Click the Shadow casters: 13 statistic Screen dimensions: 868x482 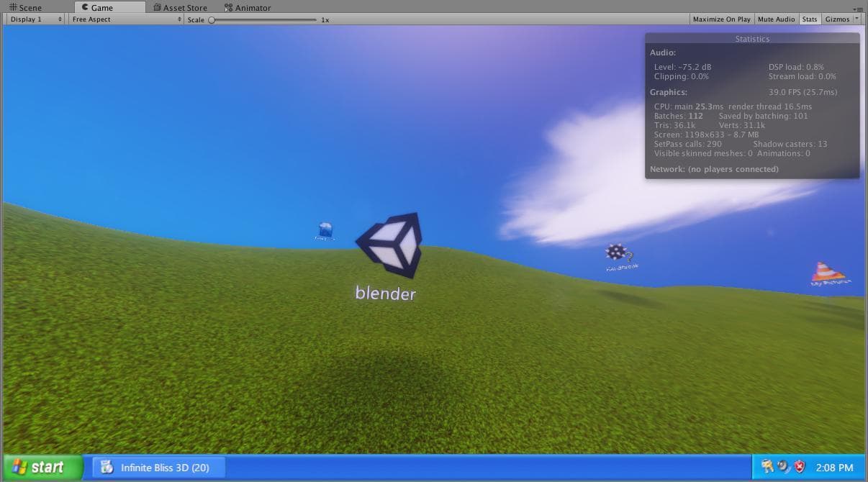(790, 144)
